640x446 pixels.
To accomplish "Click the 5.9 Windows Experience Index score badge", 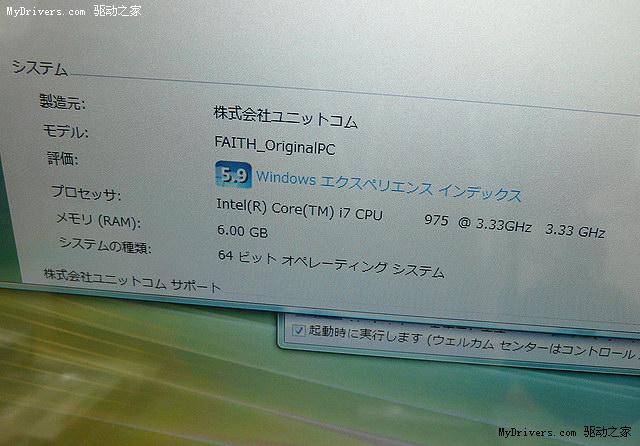I will point(233,175).
